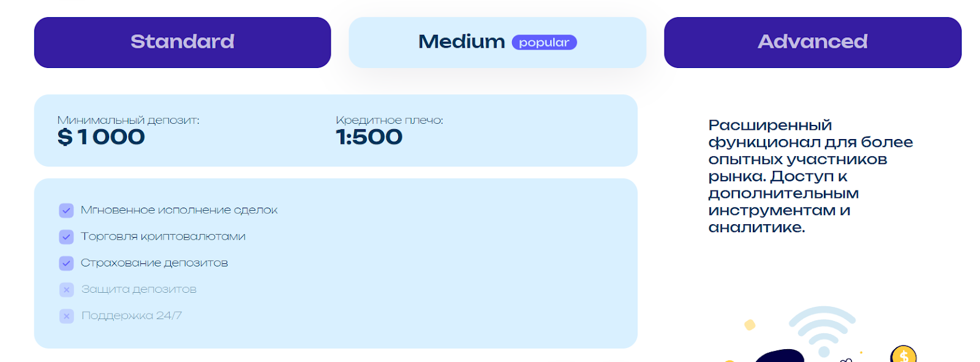Click the cross icon beside Поддержка 24/7
Image resolution: width=980 pixels, height=362 pixels.
click(67, 316)
